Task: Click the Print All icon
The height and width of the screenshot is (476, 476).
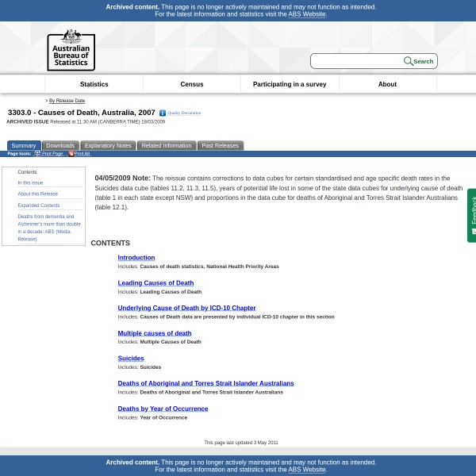Action: (71, 154)
